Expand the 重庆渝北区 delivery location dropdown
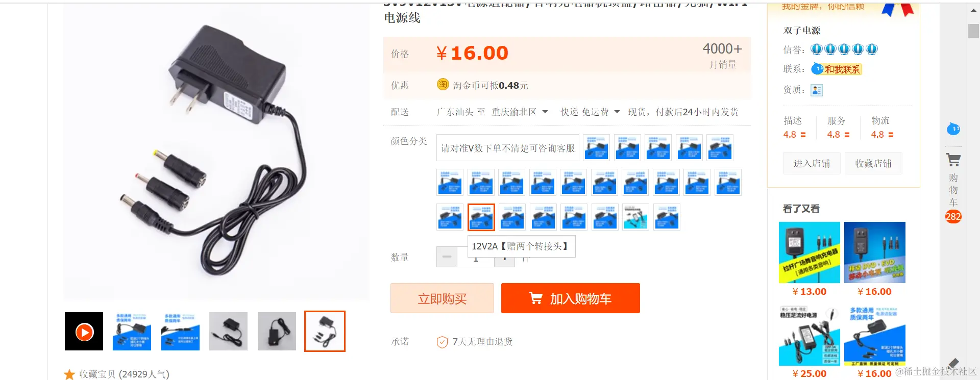Screen dimensions: 980x380 tap(545, 112)
